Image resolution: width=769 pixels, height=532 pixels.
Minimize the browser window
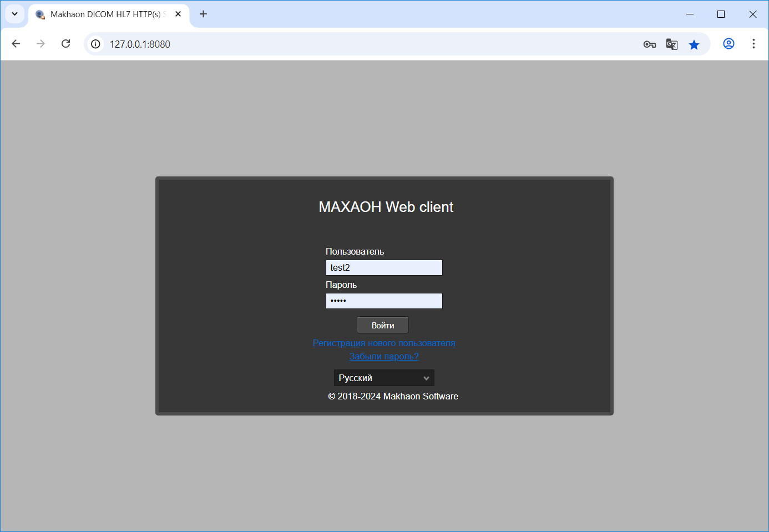point(690,14)
